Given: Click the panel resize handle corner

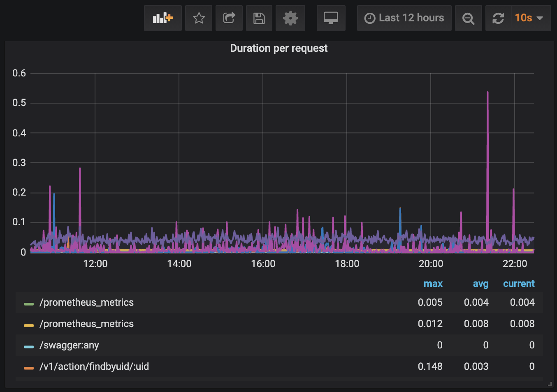Looking at the screenshot, I should click(x=550, y=385).
